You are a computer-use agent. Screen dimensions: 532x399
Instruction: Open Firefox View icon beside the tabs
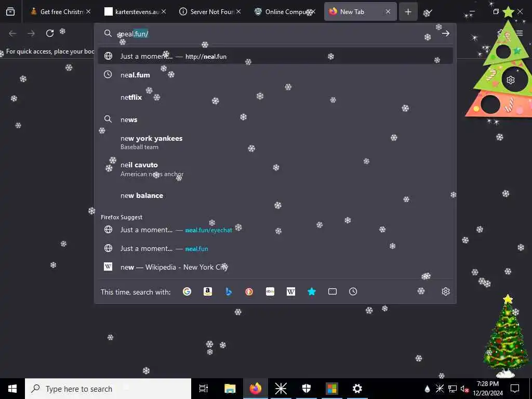10,11
